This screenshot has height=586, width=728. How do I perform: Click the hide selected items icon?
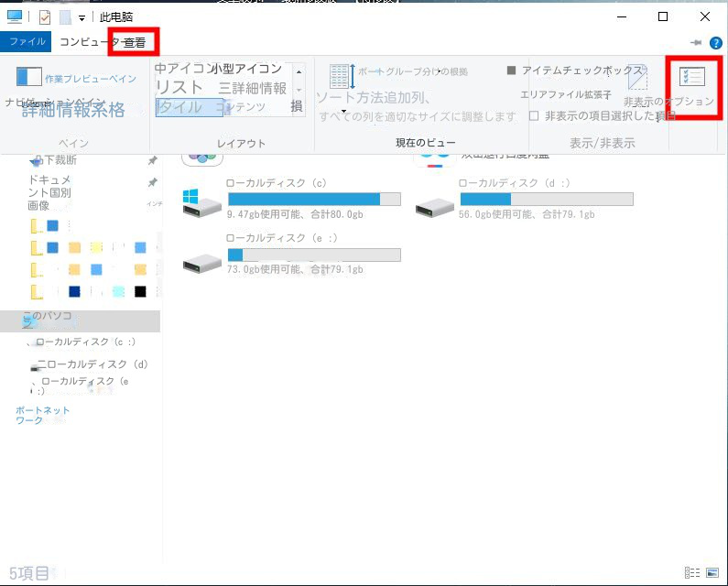[x=637, y=78]
